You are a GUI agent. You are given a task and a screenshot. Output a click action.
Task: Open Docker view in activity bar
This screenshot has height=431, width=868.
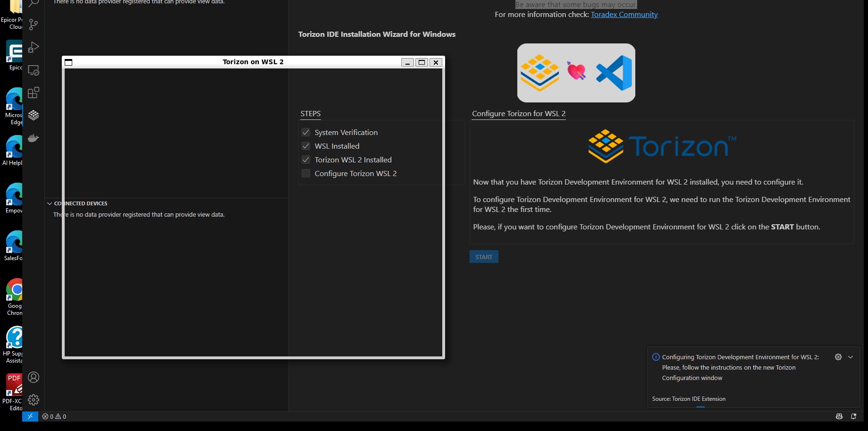[34, 138]
